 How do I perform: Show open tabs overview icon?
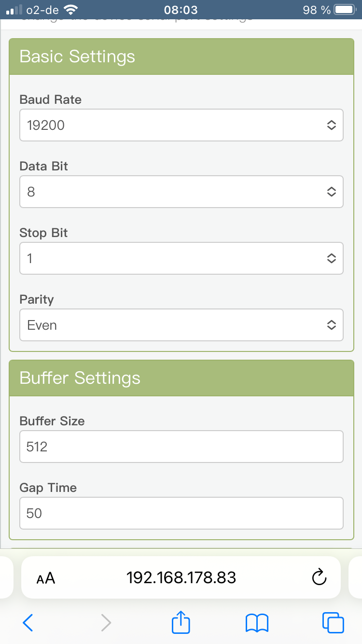click(x=333, y=622)
